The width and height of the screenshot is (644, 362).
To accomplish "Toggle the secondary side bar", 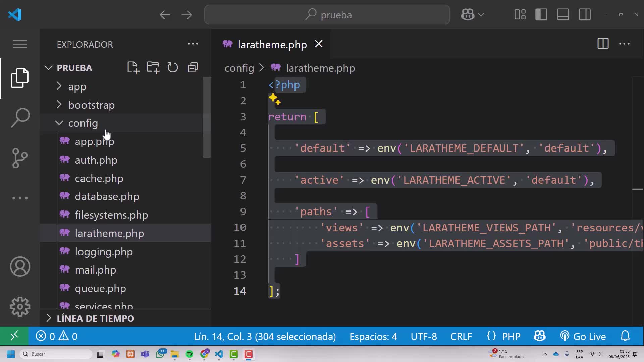I will coord(585,15).
